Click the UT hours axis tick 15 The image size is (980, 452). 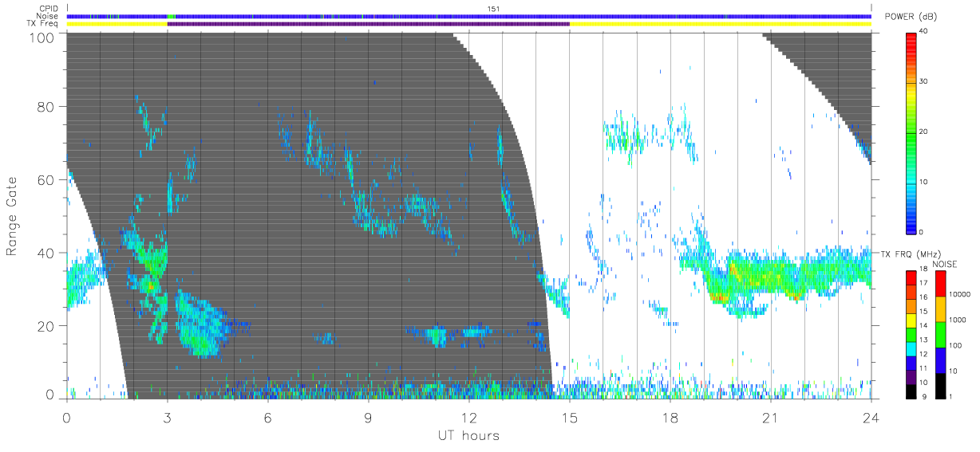pos(569,417)
